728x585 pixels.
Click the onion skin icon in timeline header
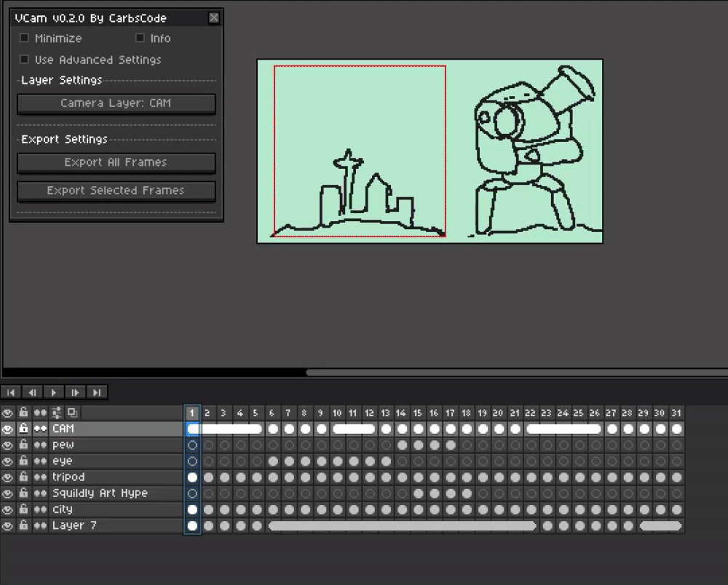click(72, 413)
